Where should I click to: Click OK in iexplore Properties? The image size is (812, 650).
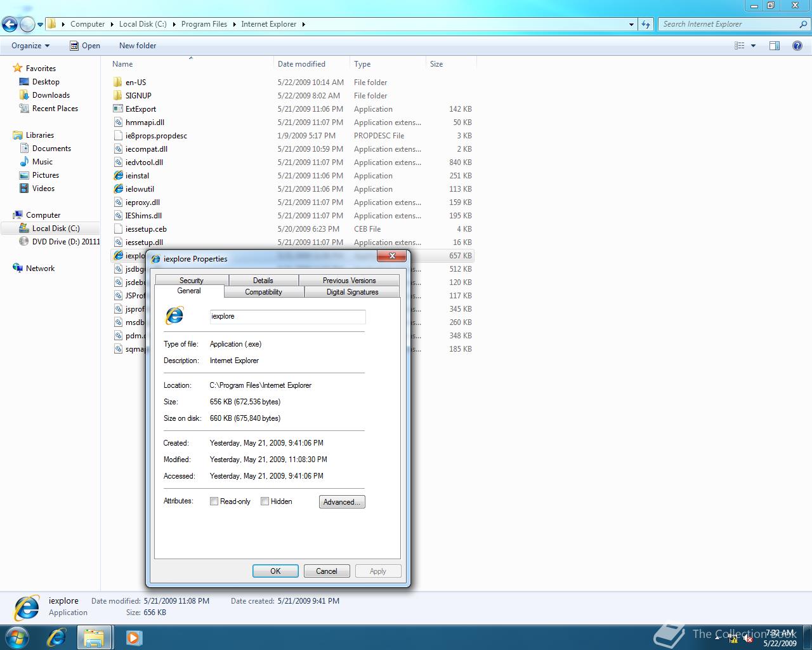pyautogui.click(x=275, y=571)
